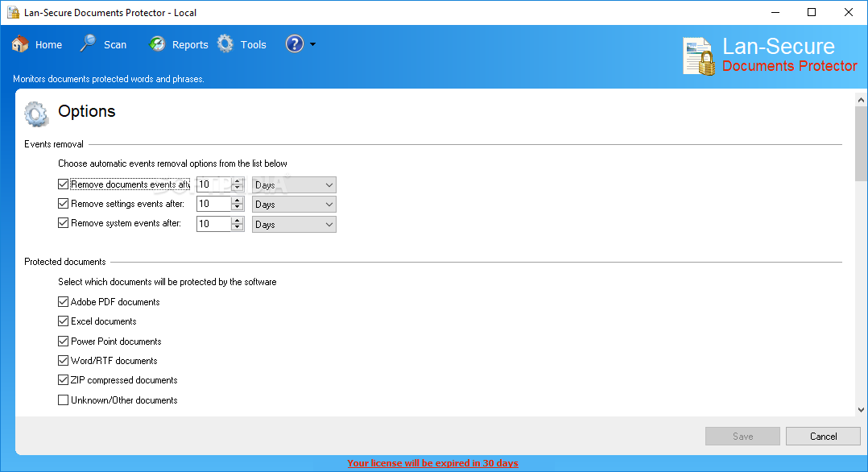
Task: Decrease settings events value with down arrow
Action: click(x=238, y=208)
